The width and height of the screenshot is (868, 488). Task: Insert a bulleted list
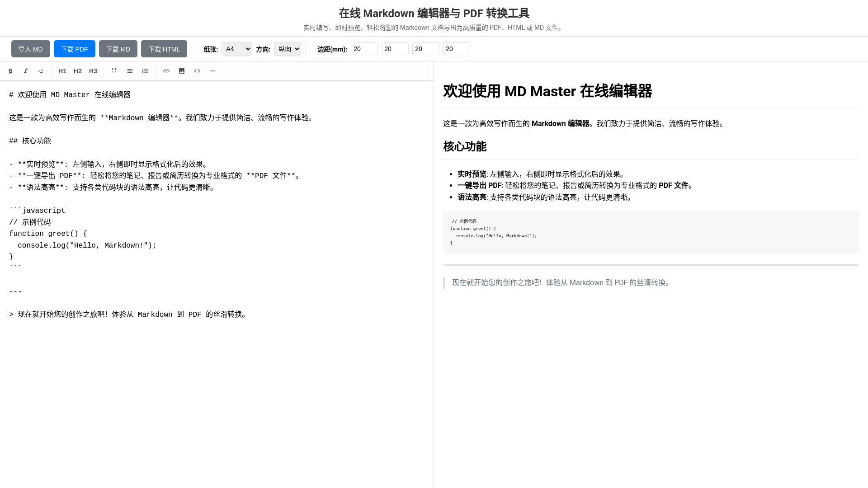tap(130, 71)
